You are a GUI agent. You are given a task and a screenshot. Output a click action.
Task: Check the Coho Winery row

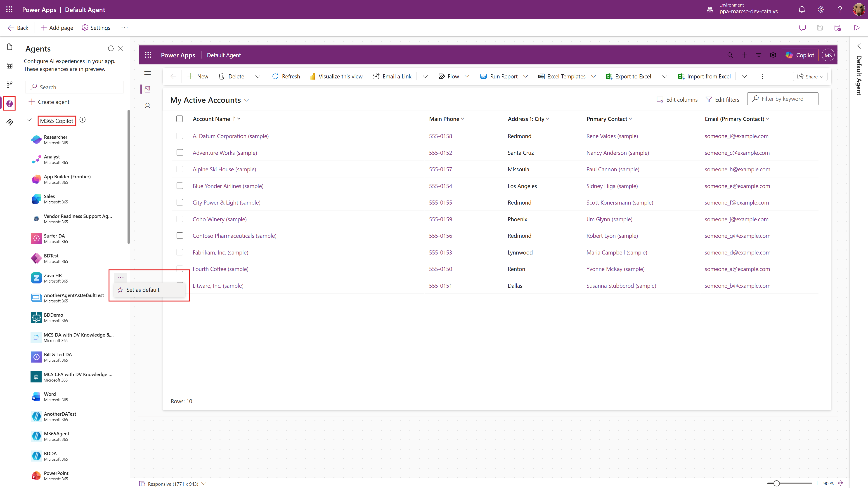pyautogui.click(x=180, y=219)
